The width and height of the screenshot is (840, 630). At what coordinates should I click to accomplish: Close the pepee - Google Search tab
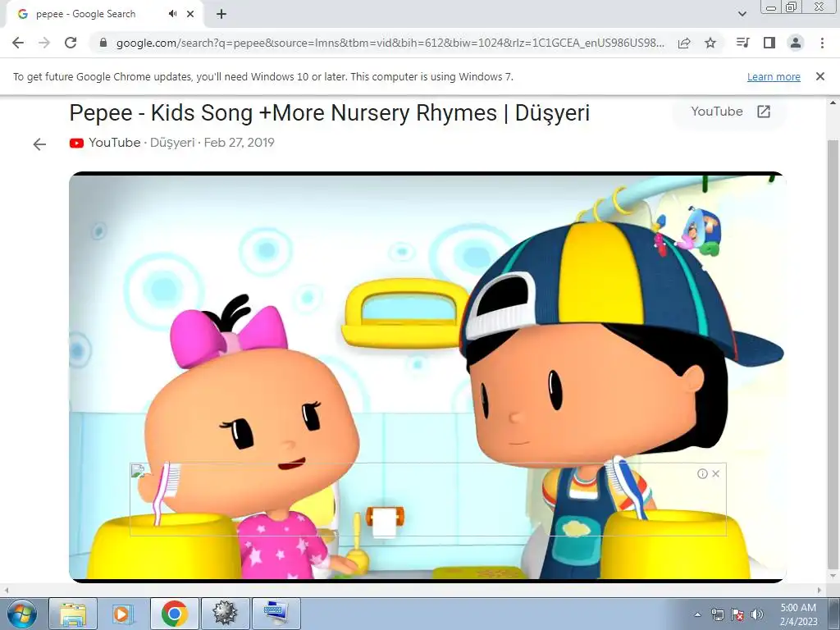tap(190, 14)
